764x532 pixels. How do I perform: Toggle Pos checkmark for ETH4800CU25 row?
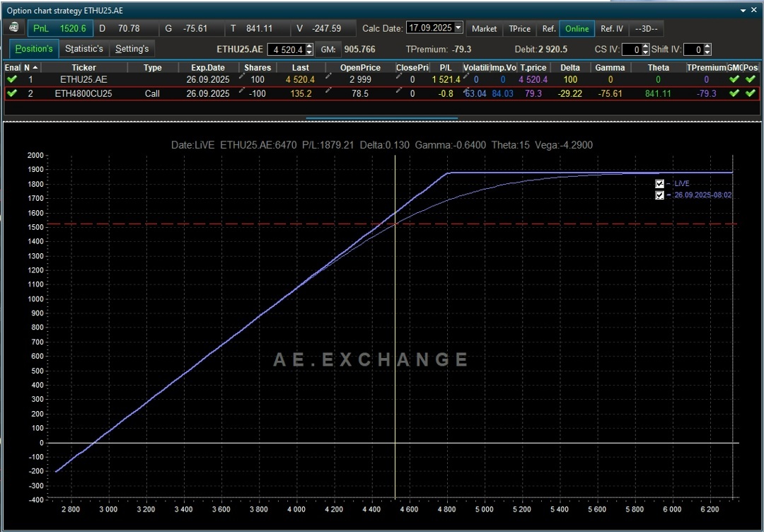[x=751, y=93]
